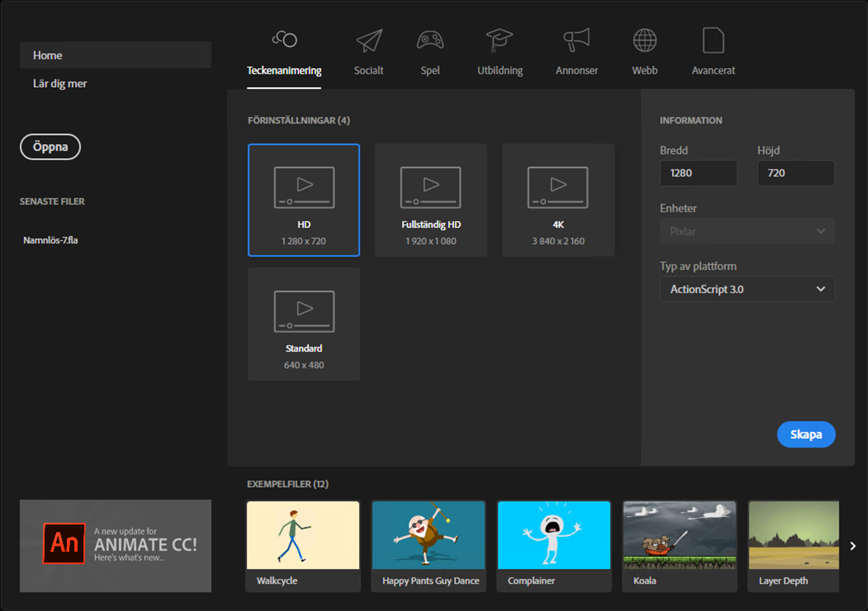Select the HD 1280 x 720 preset
The image size is (868, 611).
pos(304,200)
